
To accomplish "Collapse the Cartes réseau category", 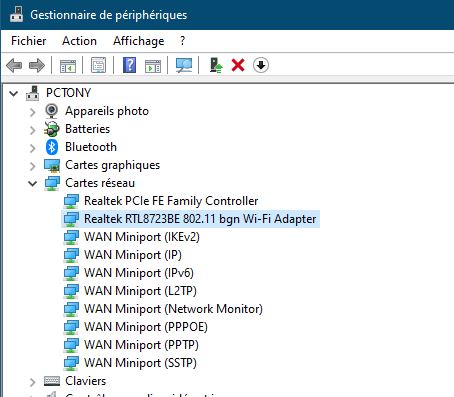I will [33, 183].
